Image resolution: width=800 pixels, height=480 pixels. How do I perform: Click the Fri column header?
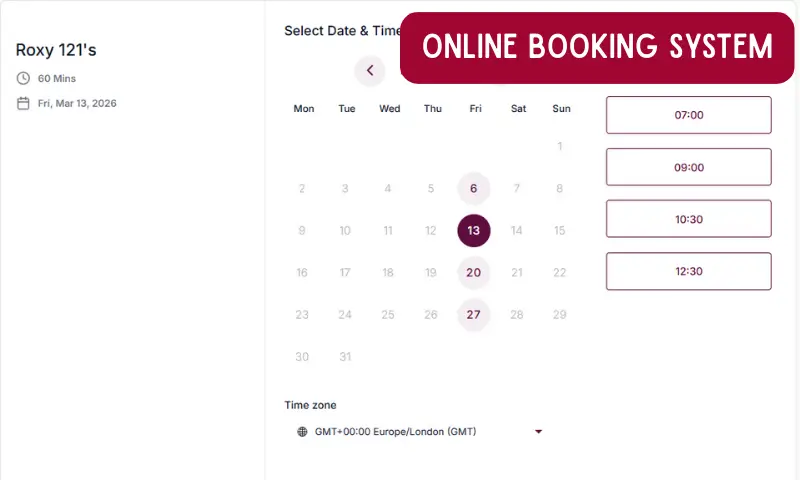(x=475, y=108)
